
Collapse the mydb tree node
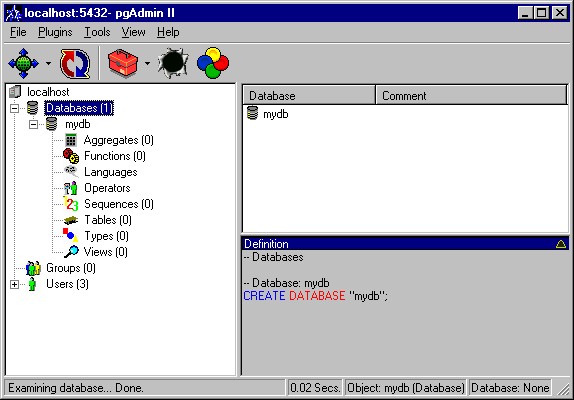coord(33,125)
